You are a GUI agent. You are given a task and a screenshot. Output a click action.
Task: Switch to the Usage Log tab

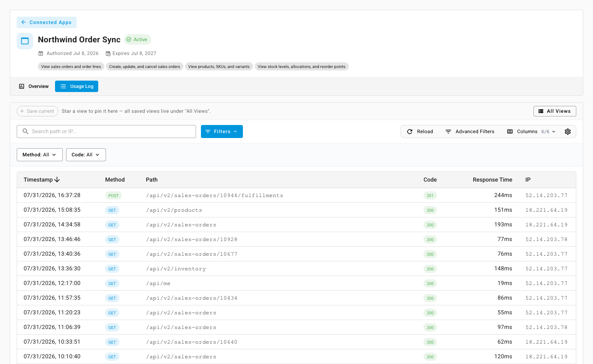[x=77, y=86]
